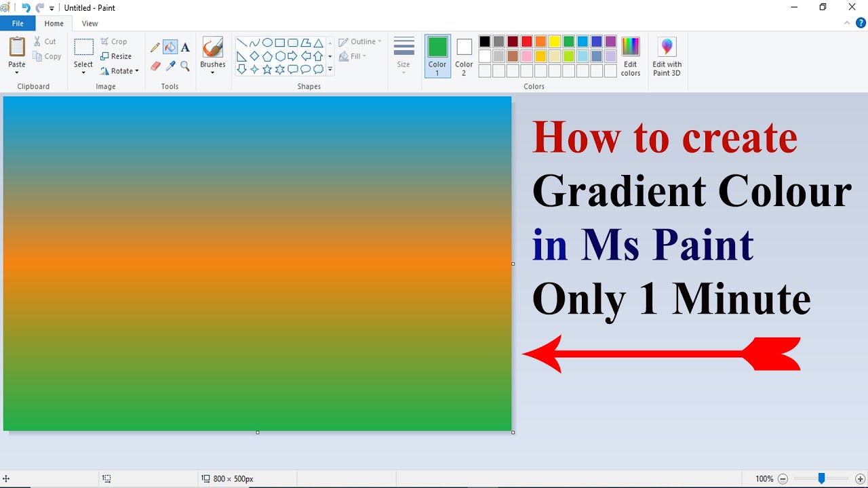The width and height of the screenshot is (868, 488).
Task: Choose the Rectangle shape
Action: point(280,43)
